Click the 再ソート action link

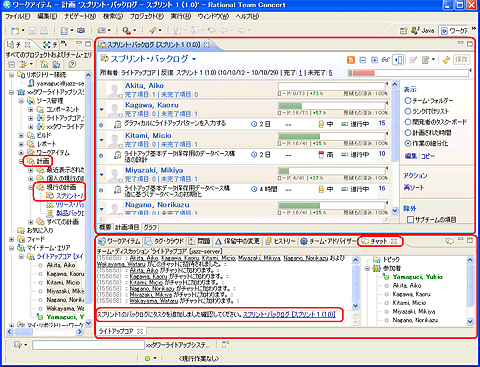[x=414, y=188]
